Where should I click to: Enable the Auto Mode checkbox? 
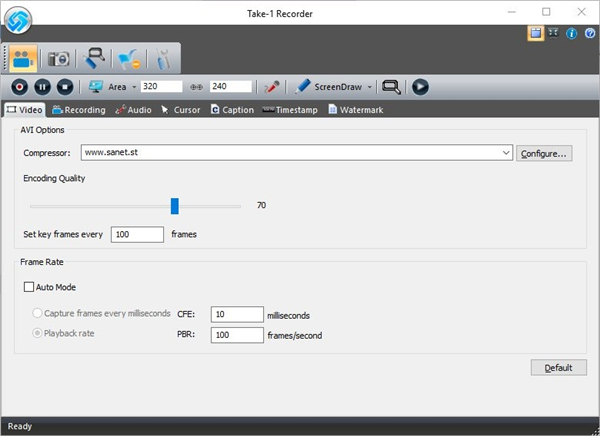pyautogui.click(x=29, y=287)
